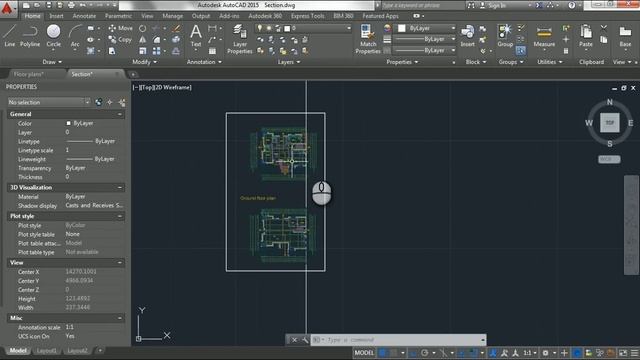This screenshot has height=360, width=640.
Task: Select the Line draw tool
Action: pos(10,36)
